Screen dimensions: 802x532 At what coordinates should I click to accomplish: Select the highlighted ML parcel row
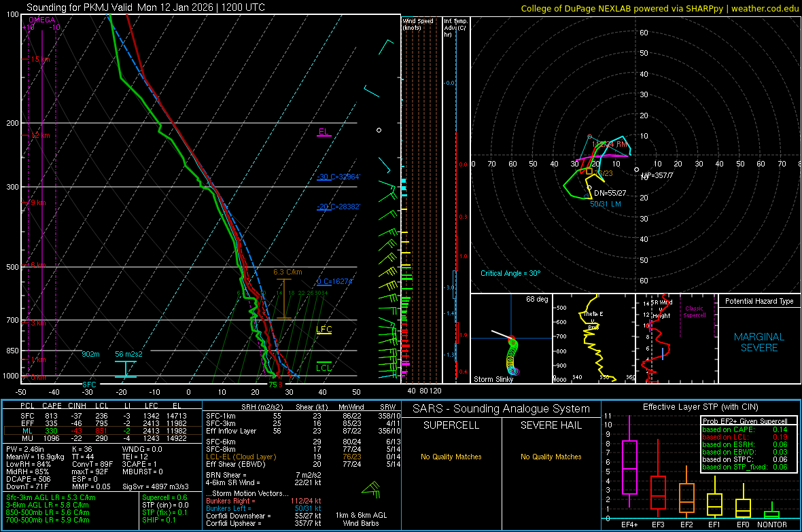point(103,431)
